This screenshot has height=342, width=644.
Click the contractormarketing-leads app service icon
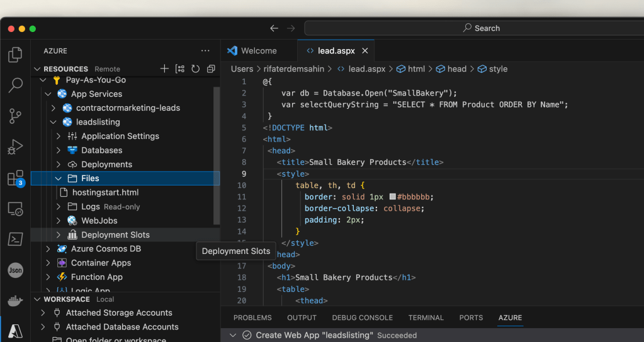[67, 108]
